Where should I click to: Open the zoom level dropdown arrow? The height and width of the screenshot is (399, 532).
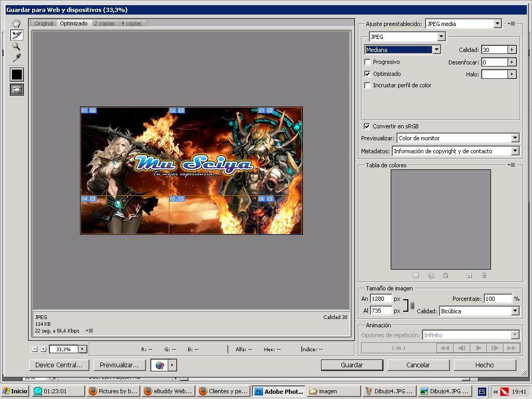click(83, 349)
